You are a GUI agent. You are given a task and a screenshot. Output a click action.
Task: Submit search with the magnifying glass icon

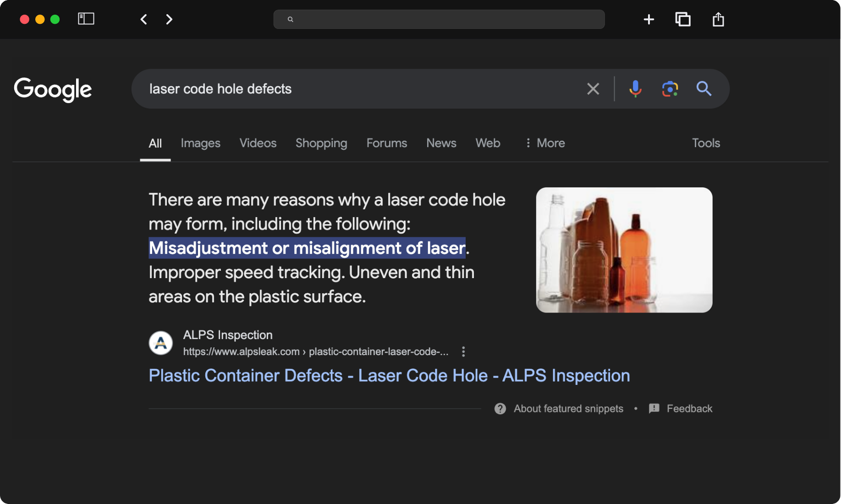coord(704,88)
